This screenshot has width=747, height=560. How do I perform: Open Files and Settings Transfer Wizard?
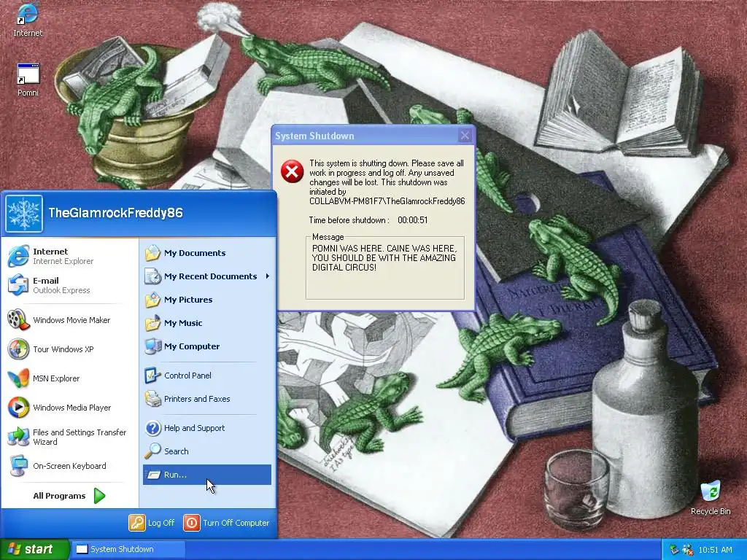tap(69, 437)
